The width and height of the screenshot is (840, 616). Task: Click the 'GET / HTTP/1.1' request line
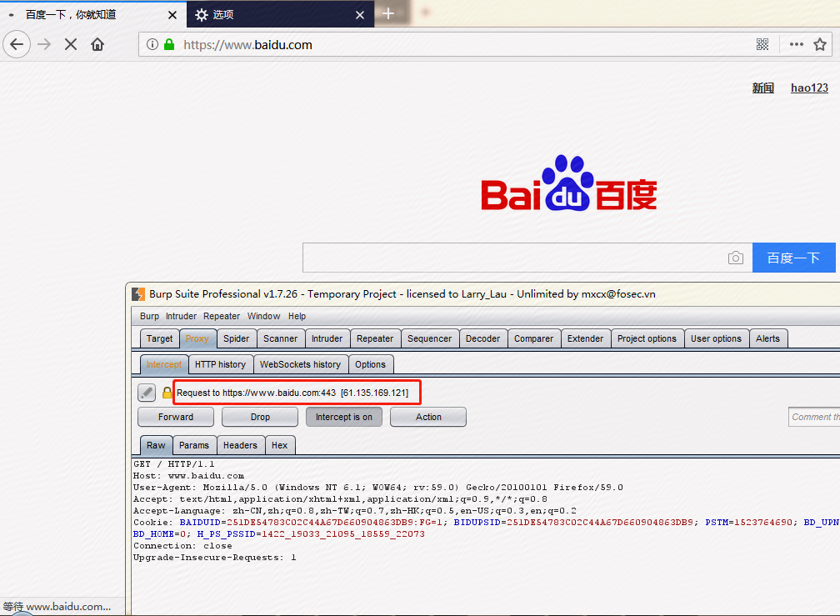173,463
